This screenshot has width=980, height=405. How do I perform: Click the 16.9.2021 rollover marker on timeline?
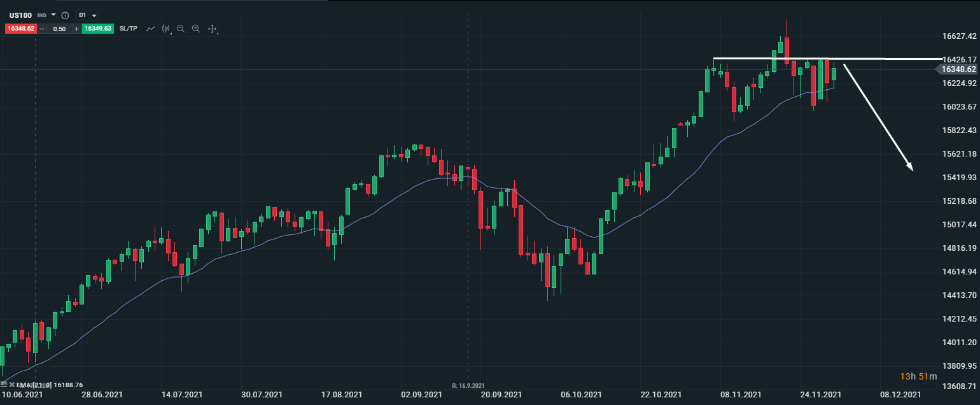click(x=468, y=386)
